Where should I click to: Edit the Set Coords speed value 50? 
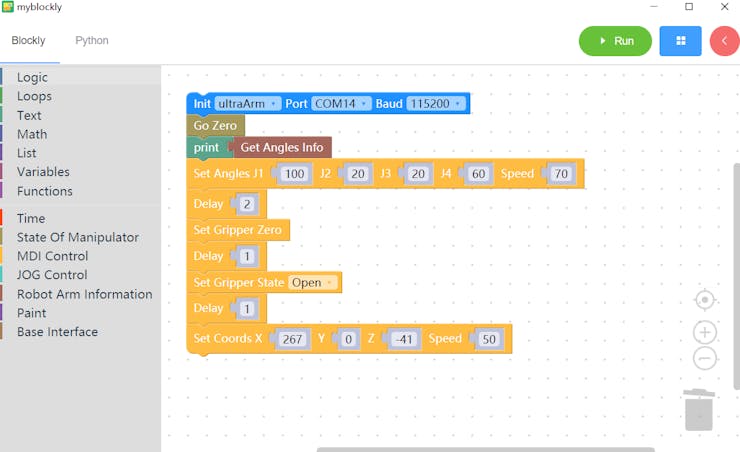tap(489, 339)
